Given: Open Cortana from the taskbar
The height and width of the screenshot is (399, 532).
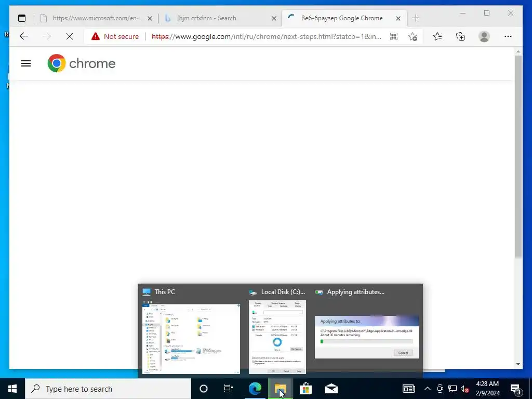Looking at the screenshot, I should tap(204, 389).
